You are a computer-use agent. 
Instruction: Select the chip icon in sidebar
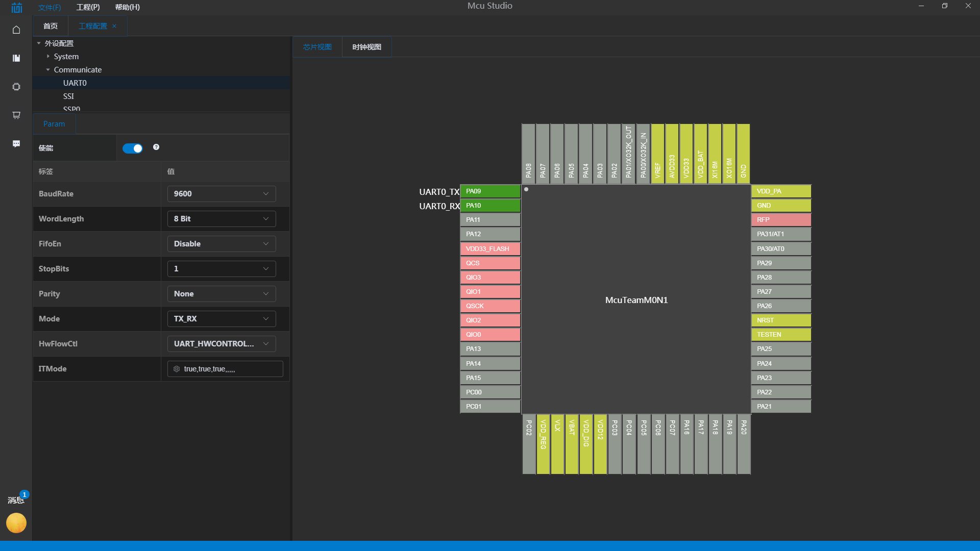click(x=16, y=87)
